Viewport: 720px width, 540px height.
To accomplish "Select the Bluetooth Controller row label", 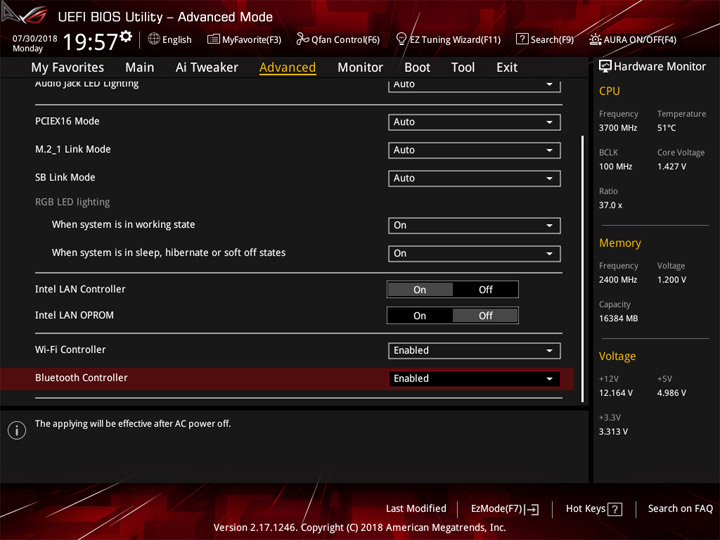I will pos(81,378).
